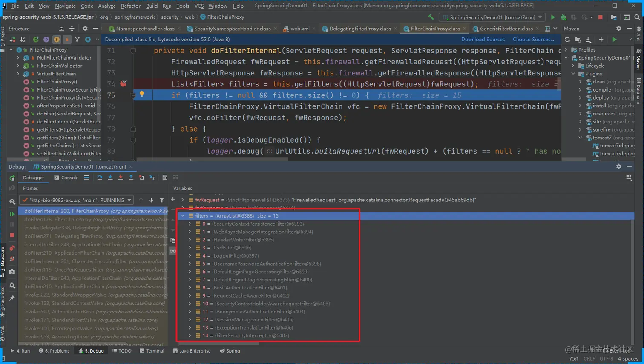
Task: Step over in the debugger toolbar
Action: [x=100, y=178]
